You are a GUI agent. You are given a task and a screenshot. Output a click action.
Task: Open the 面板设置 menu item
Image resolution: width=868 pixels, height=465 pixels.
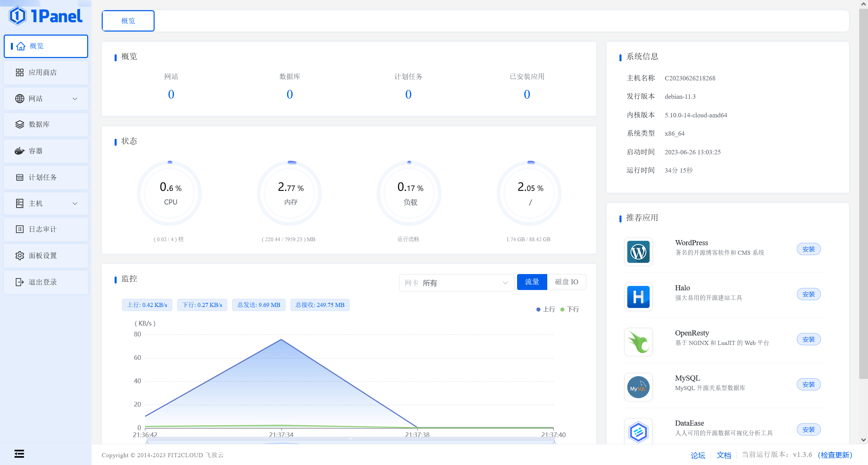tap(46, 256)
